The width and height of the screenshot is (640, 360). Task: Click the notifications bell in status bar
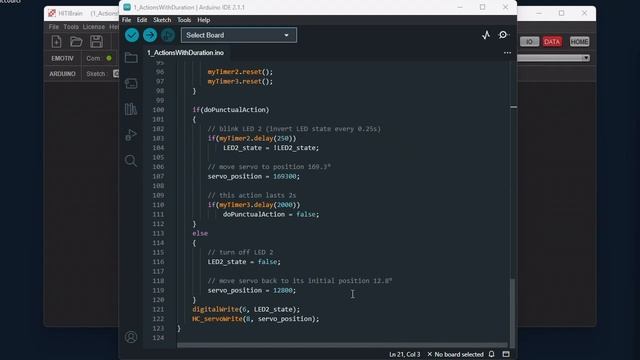[492, 354]
